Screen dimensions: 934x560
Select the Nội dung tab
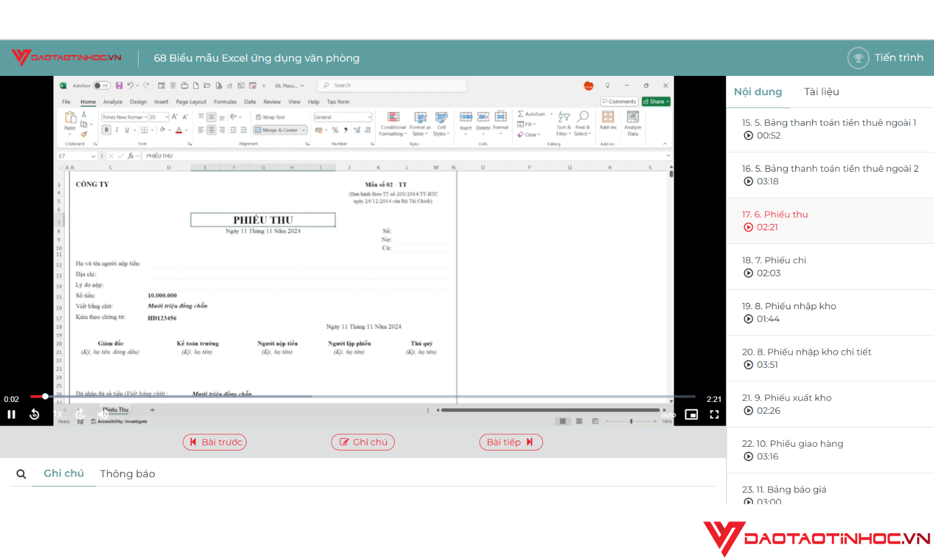pyautogui.click(x=758, y=92)
